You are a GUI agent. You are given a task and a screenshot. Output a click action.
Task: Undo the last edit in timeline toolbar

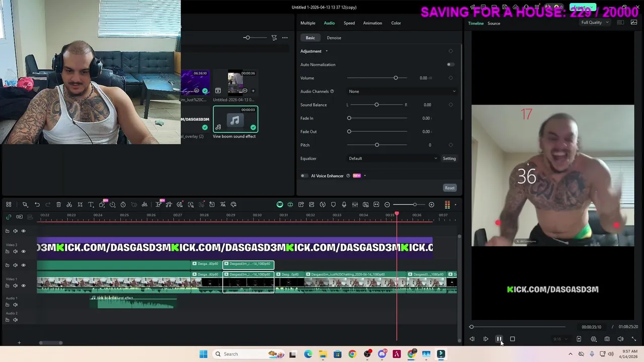tap(37, 205)
